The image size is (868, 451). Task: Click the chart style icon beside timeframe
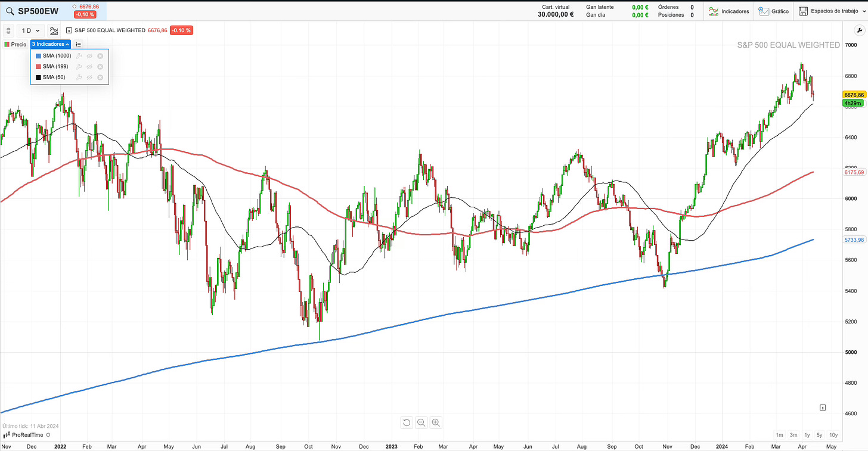point(54,30)
